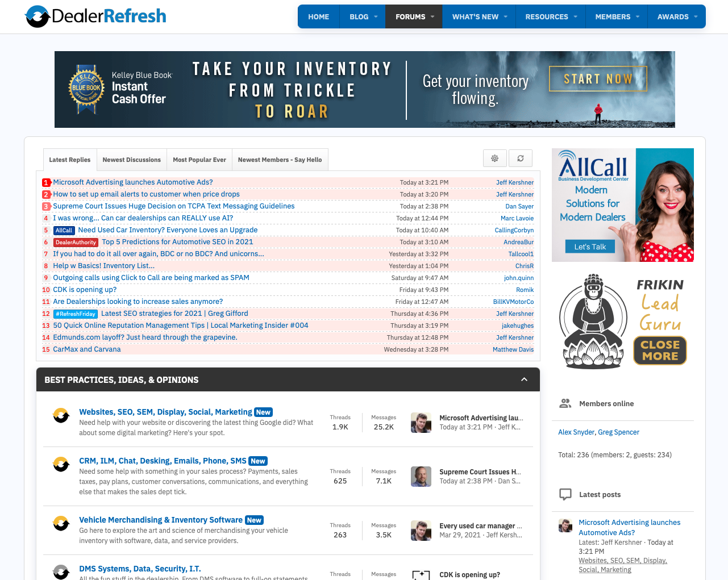Viewport: 728px width, 580px height.
Task: Open the CarMax and Carvana thread
Action: coord(86,349)
